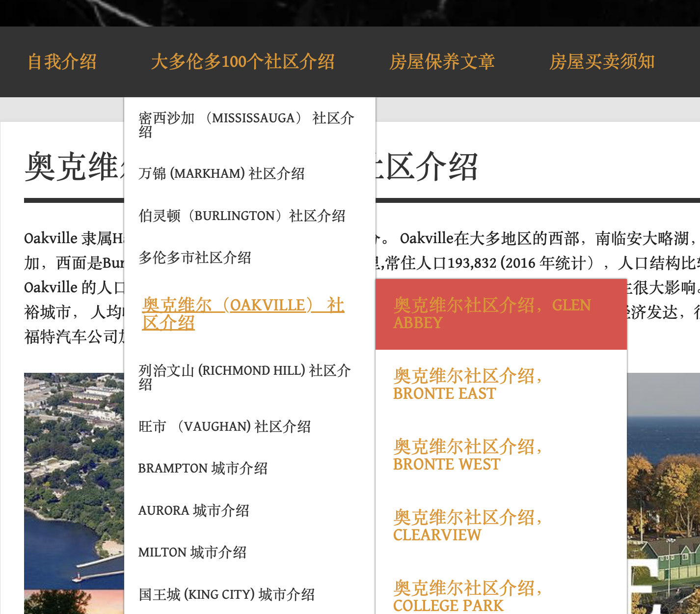The width and height of the screenshot is (700, 614).
Task: Open the BRAMPTON 城市介绍 menu item
Action: click(x=203, y=468)
